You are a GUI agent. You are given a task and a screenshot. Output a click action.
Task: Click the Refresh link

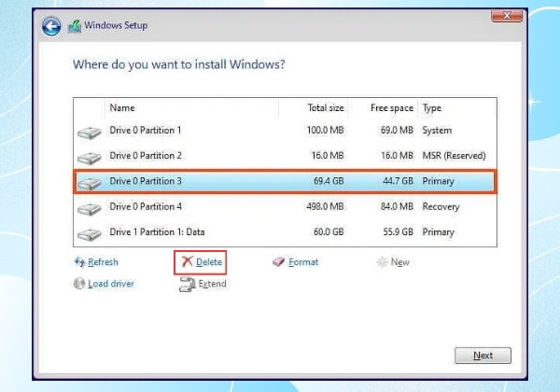103,262
